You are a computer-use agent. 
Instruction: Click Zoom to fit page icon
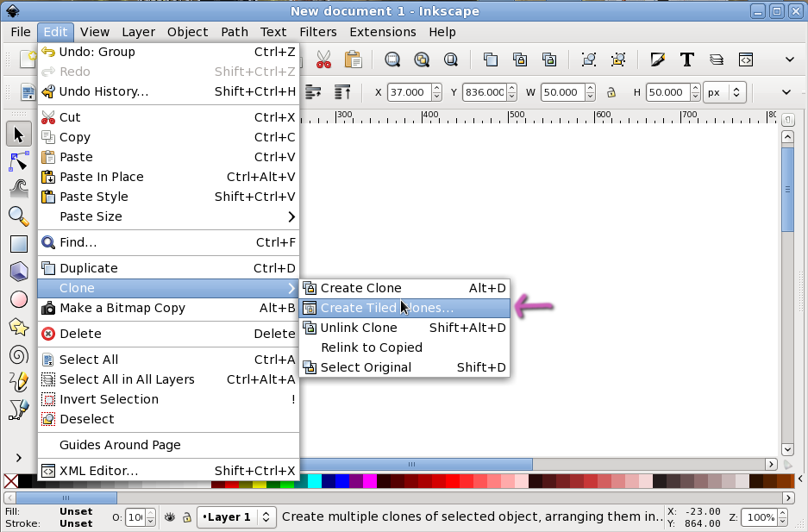coord(451,59)
